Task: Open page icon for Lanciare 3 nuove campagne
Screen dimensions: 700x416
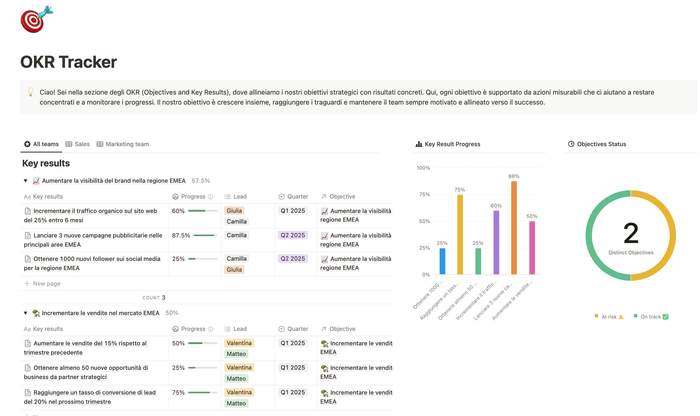Action: pos(27,236)
